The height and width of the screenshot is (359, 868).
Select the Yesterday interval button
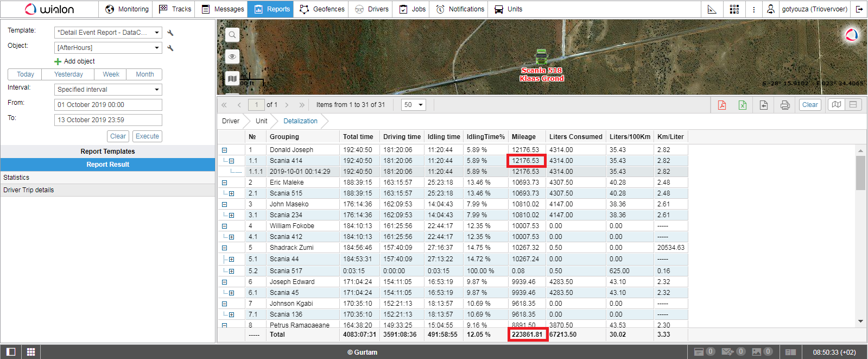point(68,74)
